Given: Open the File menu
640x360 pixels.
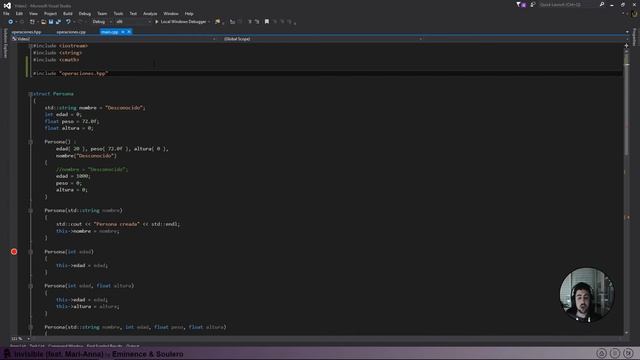Looking at the screenshot, I should [6, 13].
